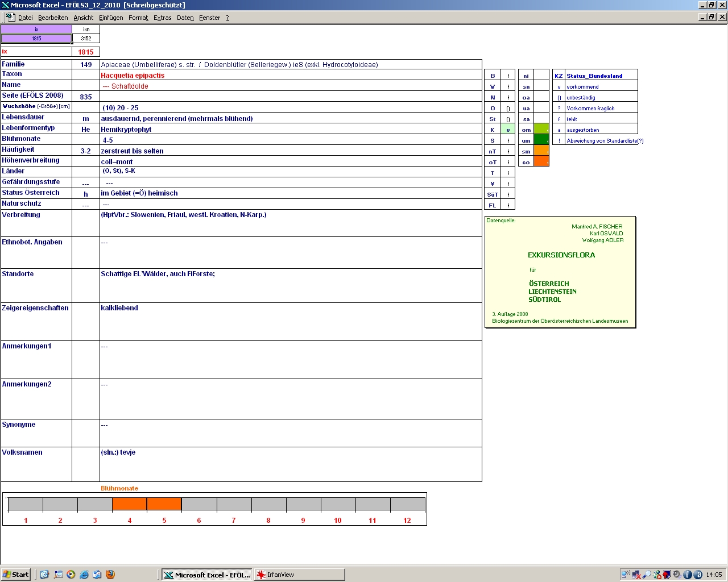Click the green 'v' status cell beside K
Image resolution: width=728 pixels, height=582 pixels.
tap(508, 130)
